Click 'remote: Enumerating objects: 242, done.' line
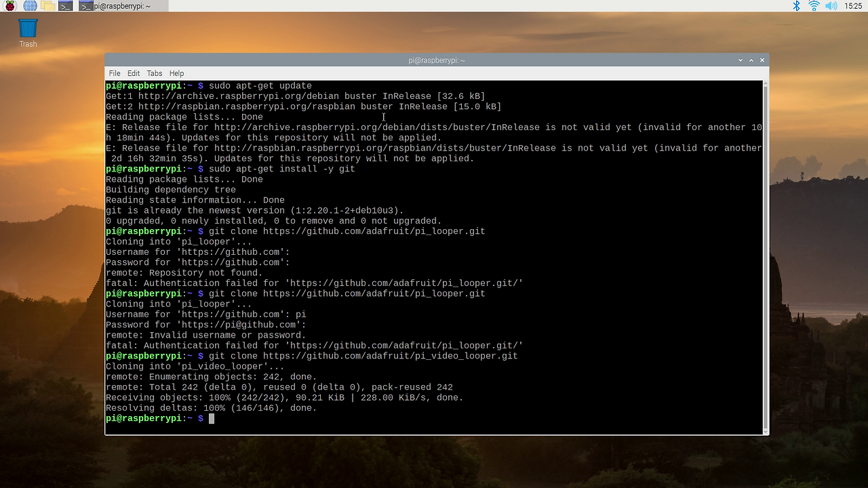 211,377
